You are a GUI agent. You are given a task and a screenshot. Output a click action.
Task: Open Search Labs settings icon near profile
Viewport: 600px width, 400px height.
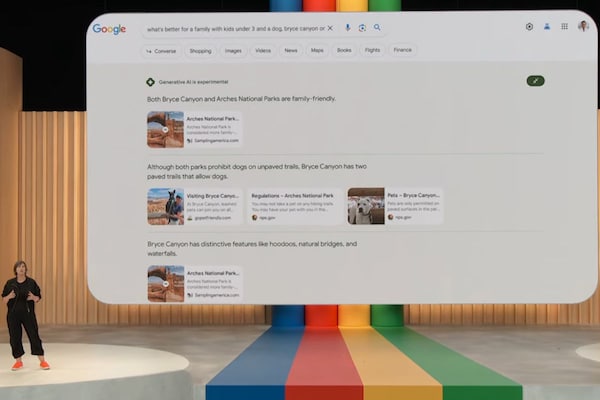click(x=529, y=26)
